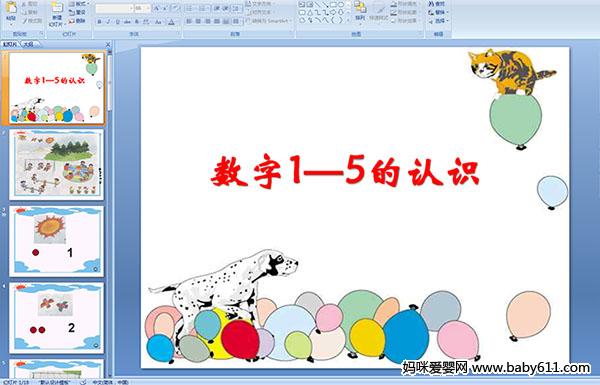Switch to the Outline pane tab
The width and height of the screenshot is (600, 385).
(28, 44)
